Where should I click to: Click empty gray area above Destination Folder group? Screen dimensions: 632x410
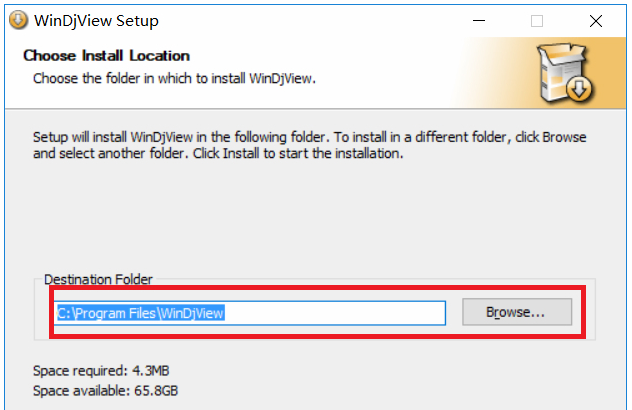pos(310,220)
